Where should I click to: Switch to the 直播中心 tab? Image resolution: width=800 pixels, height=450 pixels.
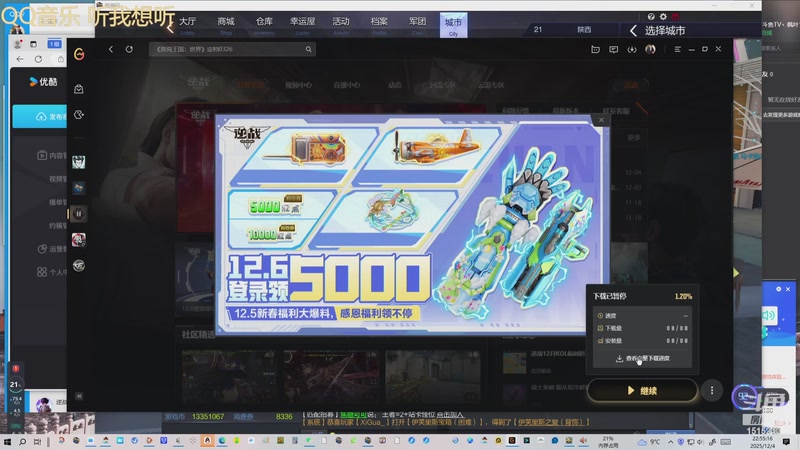click(346, 85)
